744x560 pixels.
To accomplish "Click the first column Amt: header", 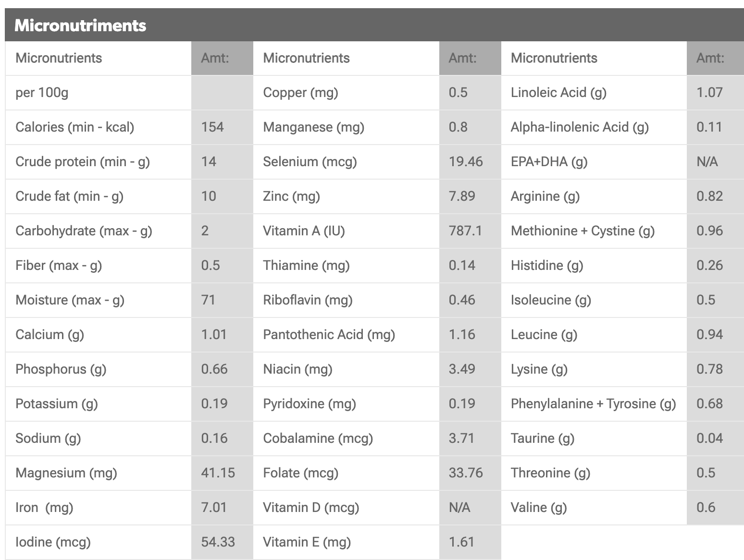I will coord(222,58).
